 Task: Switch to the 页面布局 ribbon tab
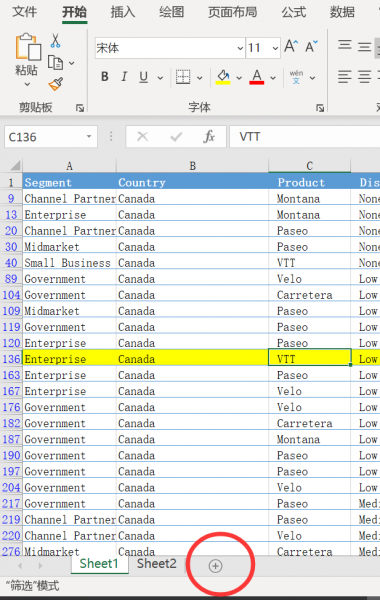pyautogui.click(x=232, y=12)
